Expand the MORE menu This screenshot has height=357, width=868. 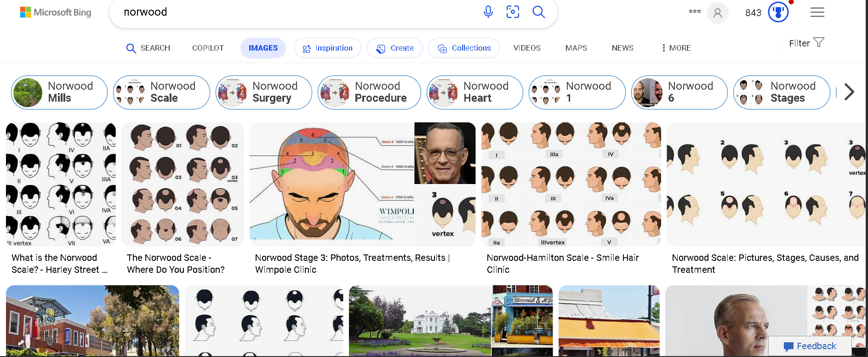point(676,48)
